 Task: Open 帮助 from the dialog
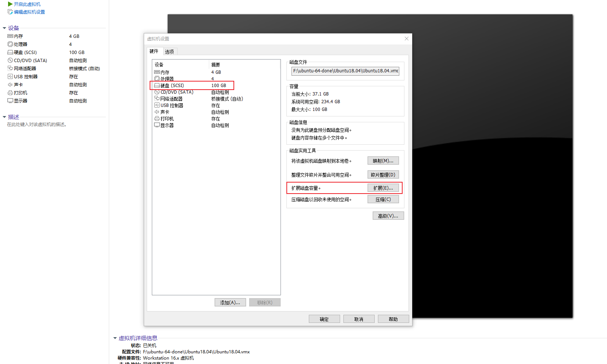[393, 319]
